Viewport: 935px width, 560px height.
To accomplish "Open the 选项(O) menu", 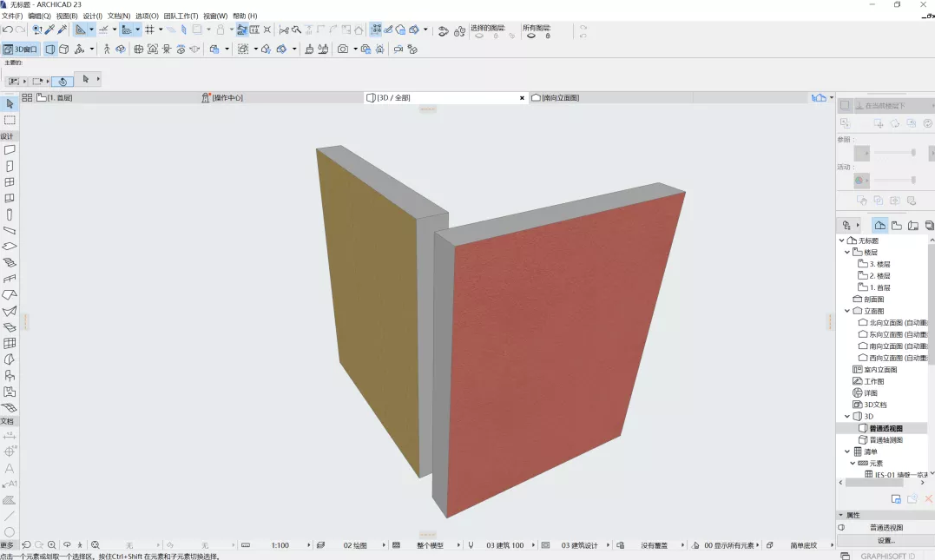I will [148, 16].
